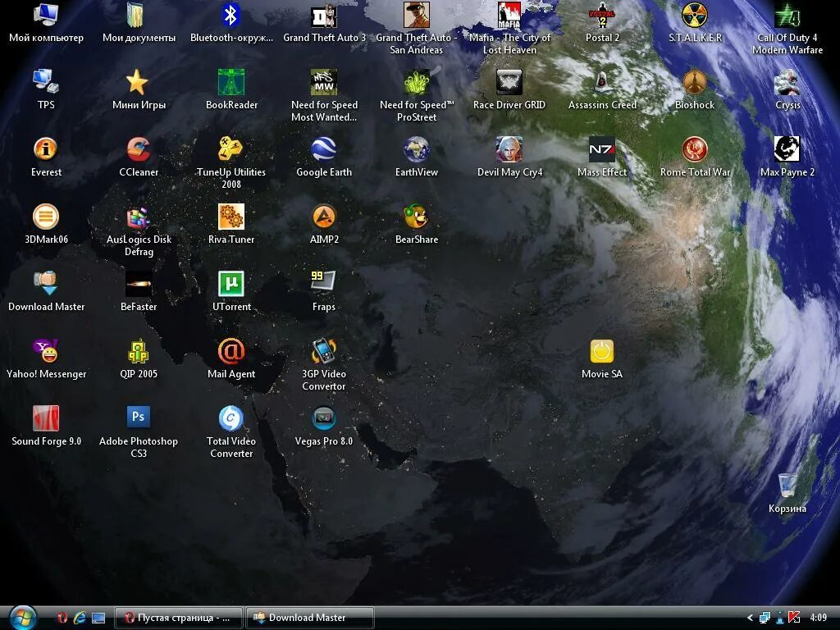Select the Postal 2 icon

(x=602, y=15)
